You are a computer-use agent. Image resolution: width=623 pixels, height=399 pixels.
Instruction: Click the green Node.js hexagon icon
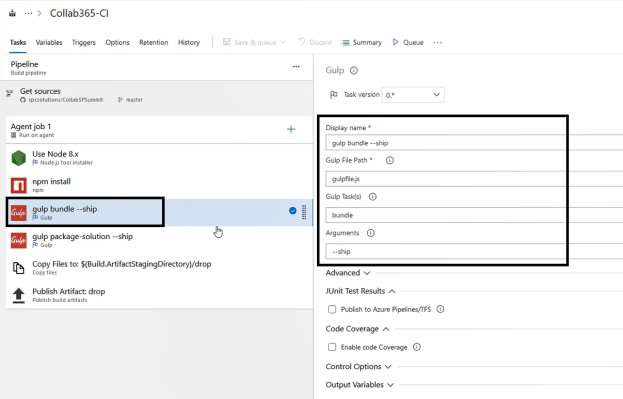coord(19,158)
